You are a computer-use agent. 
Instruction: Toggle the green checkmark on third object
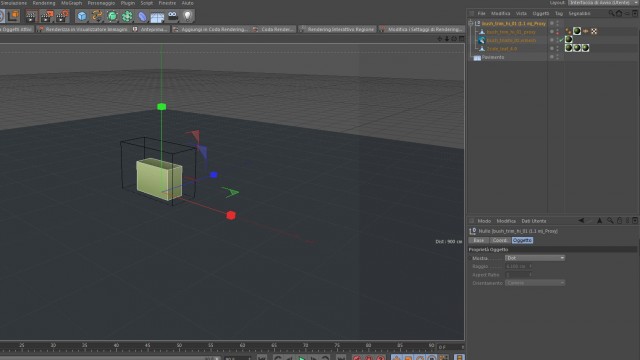(x=561, y=40)
